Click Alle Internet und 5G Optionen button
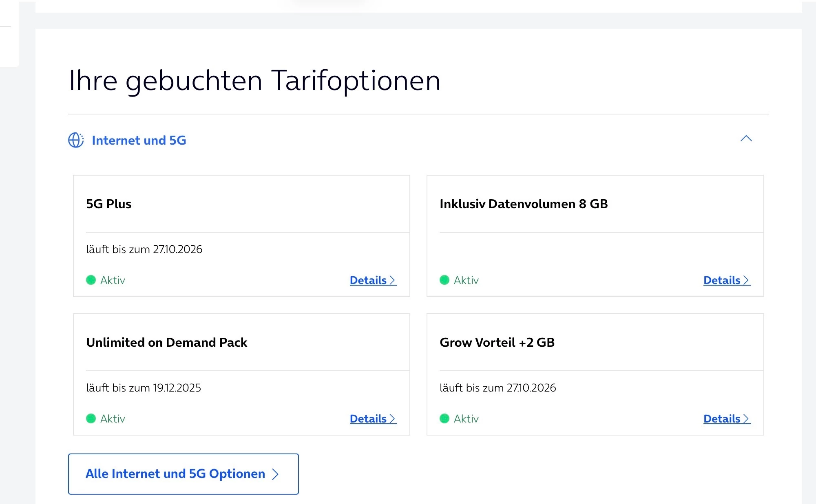The width and height of the screenshot is (816, 504). coord(183,474)
